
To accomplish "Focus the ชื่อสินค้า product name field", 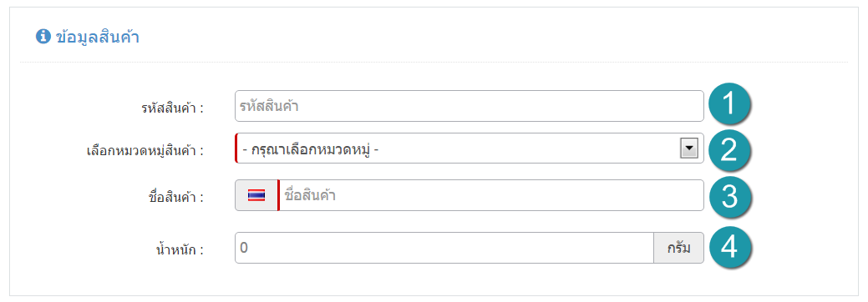I will (x=491, y=195).
